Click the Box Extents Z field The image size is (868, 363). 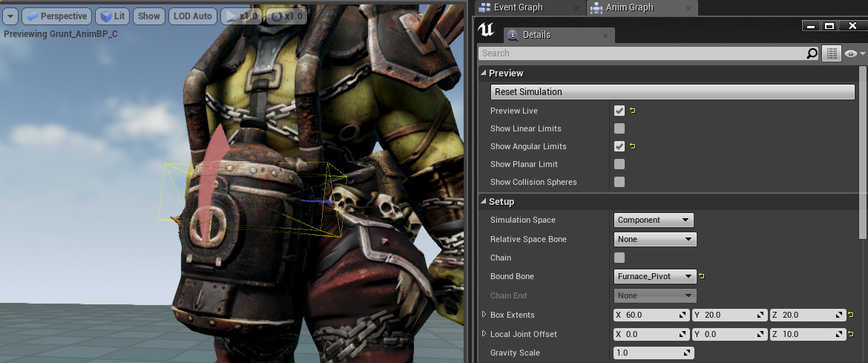pos(808,315)
